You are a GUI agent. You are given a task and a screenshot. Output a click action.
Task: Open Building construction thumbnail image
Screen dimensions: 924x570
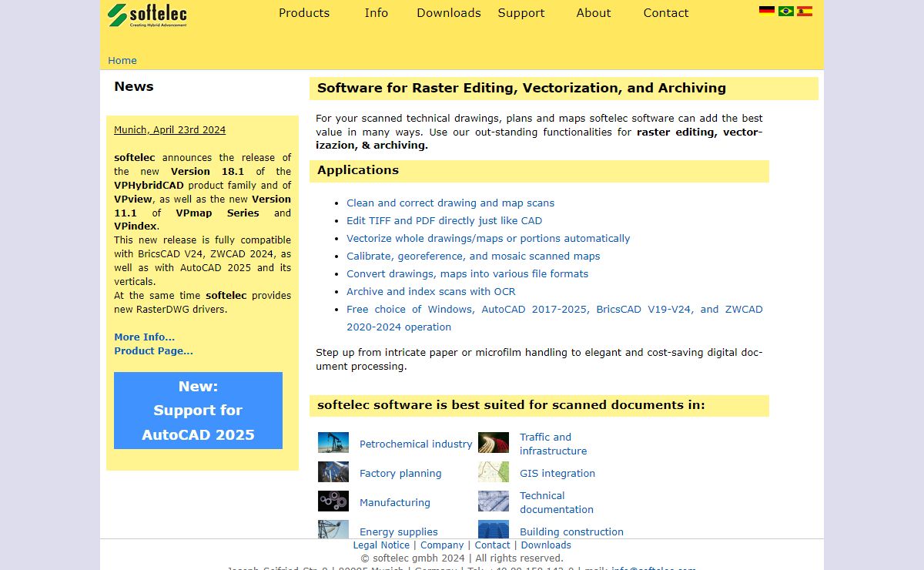click(494, 529)
